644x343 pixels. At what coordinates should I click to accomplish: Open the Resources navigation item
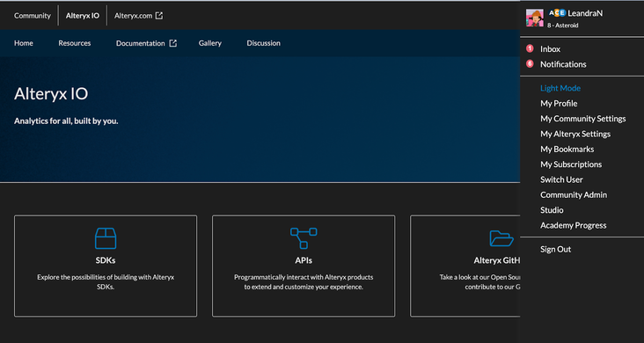[x=74, y=43]
